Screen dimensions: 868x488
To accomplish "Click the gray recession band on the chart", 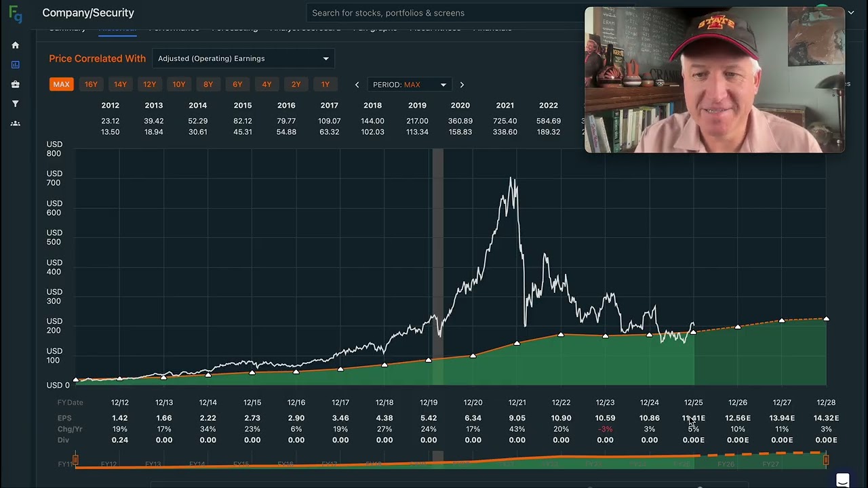I will pos(438,266).
